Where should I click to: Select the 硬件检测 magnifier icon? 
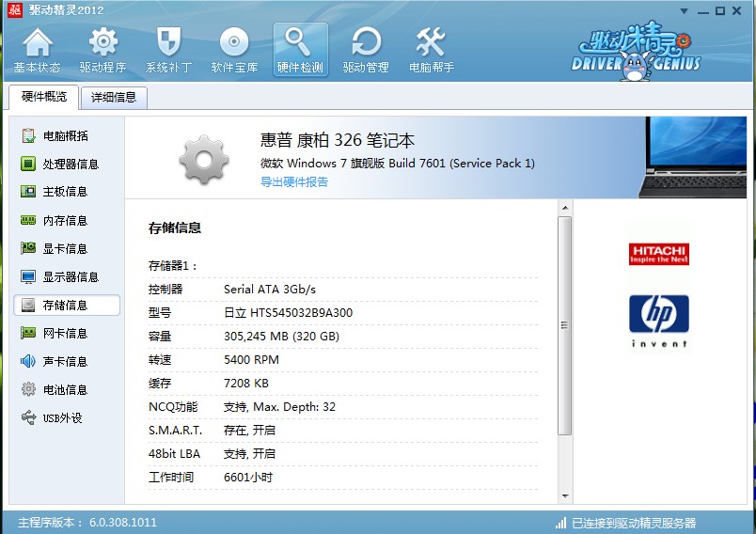[x=297, y=42]
